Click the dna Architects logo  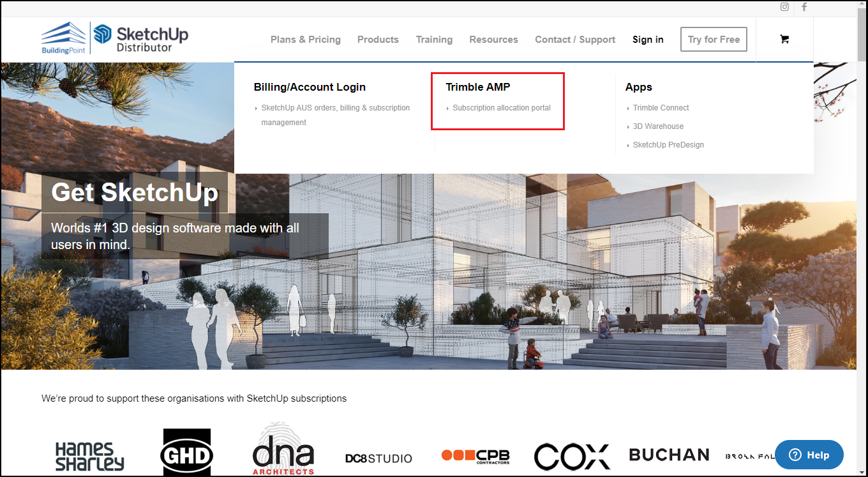click(x=283, y=449)
